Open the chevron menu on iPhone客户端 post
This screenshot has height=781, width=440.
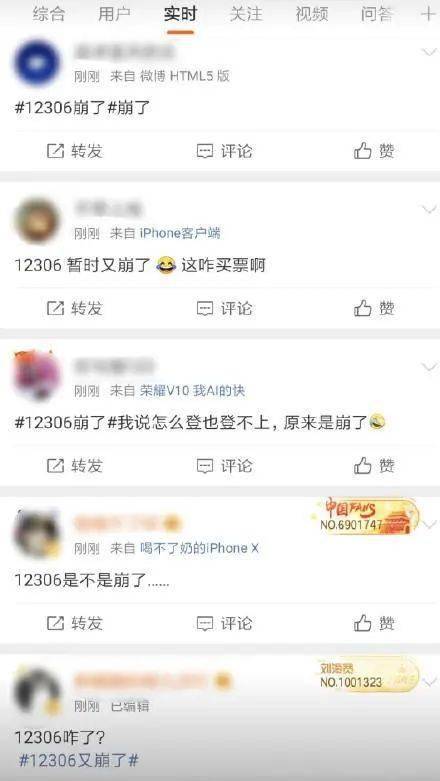[x=429, y=209]
